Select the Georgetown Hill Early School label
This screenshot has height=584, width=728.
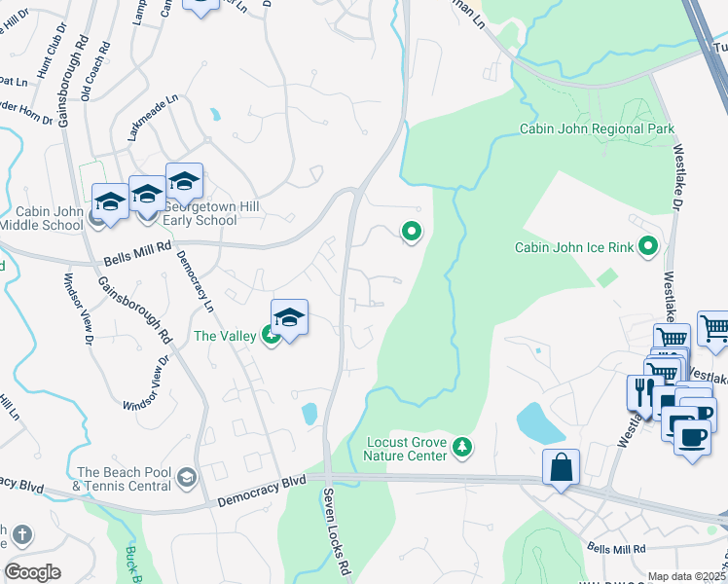(211, 213)
